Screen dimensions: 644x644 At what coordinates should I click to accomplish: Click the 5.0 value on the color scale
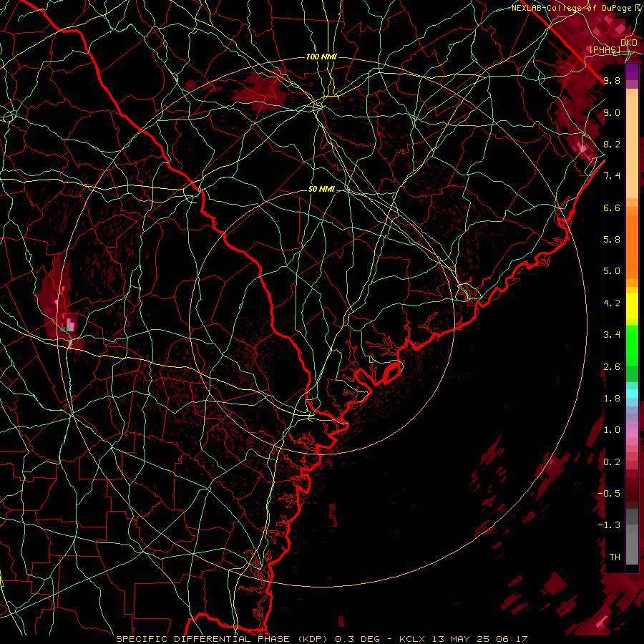612,271
